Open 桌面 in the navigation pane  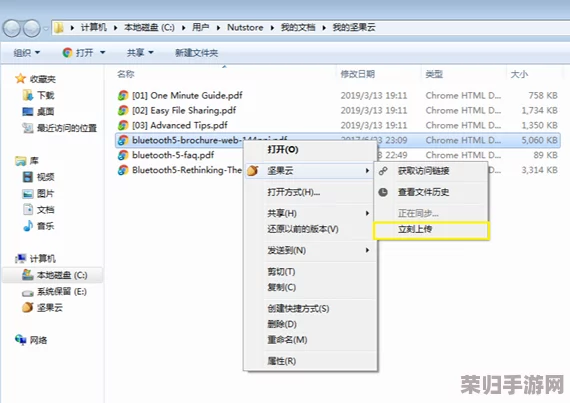click(39, 112)
